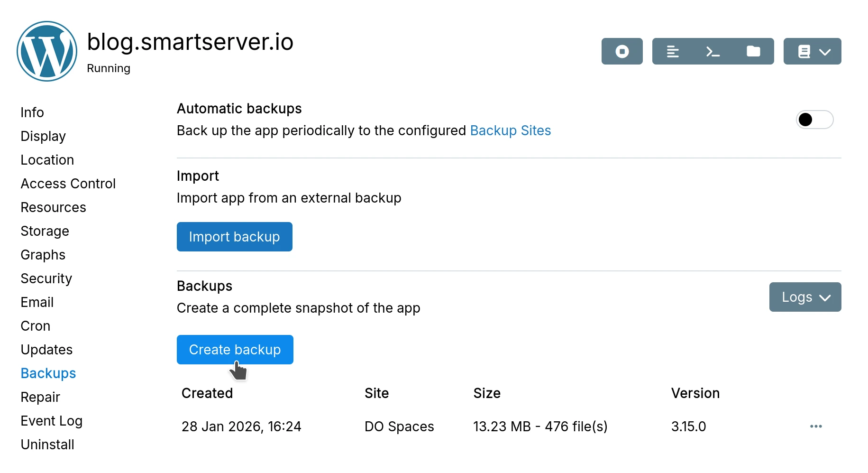Open the app log viewer icon

tap(674, 51)
